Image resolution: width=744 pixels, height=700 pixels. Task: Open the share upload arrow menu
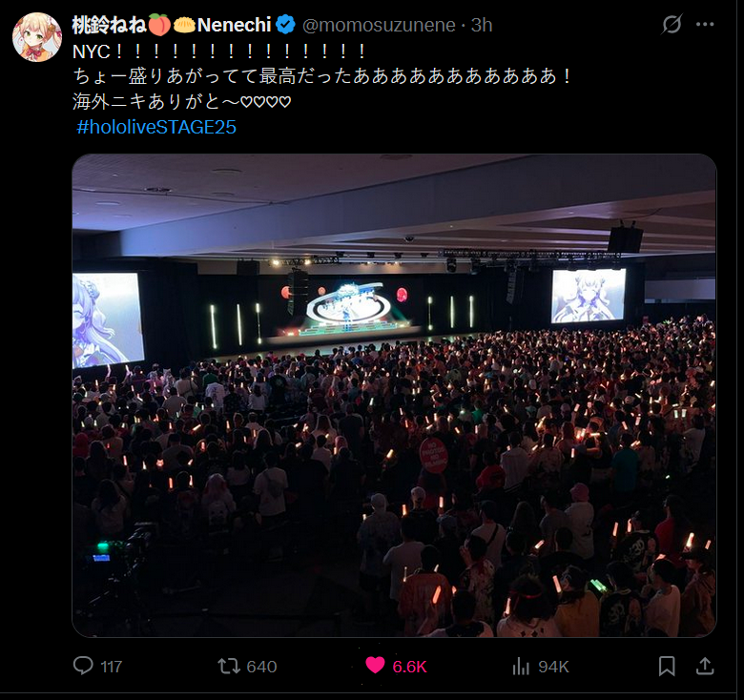tap(705, 666)
